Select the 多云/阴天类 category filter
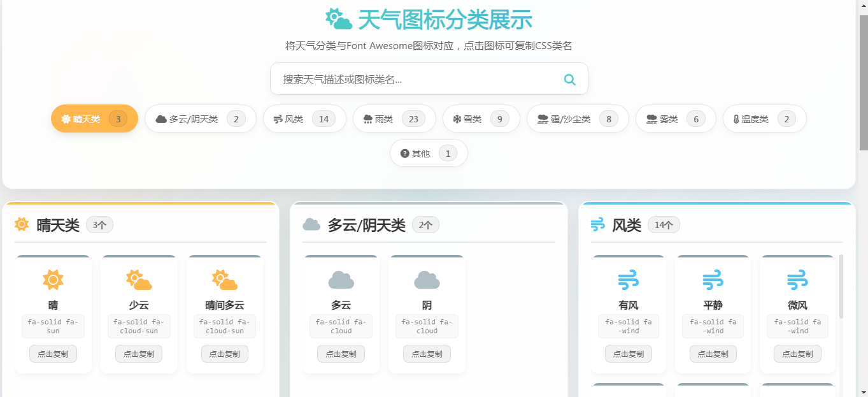The width and height of the screenshot is (868, 397). pos(200,119)
